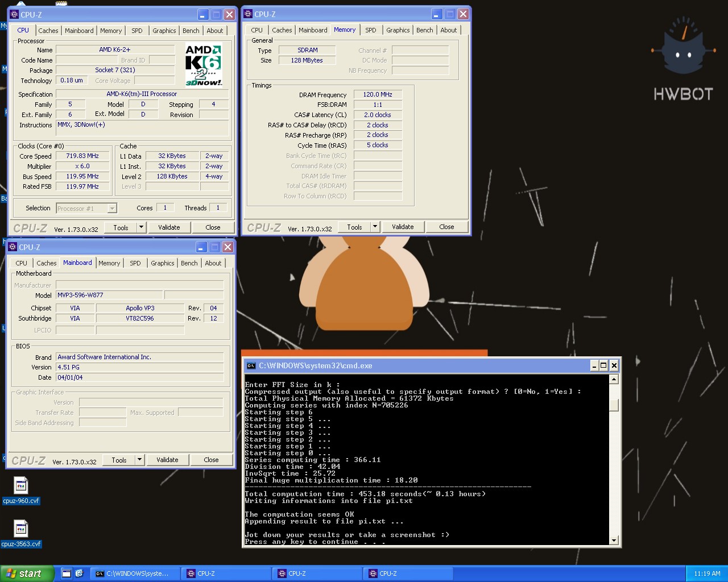Image resolution: width=728 pixels, height=582 pixels.
Task: Click the cmd.exe window title bar icon
Action: click(251, 365)
